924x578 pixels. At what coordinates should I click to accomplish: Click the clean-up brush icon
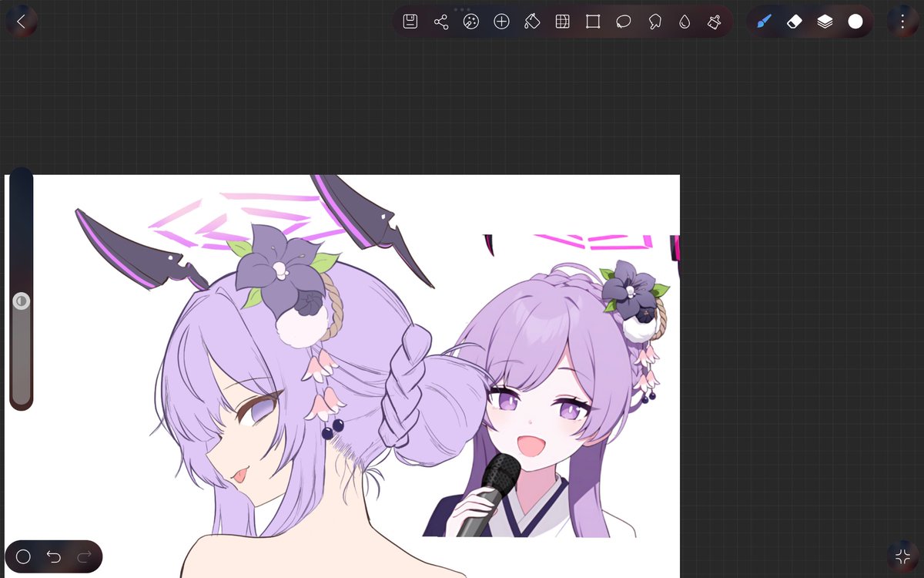point(714,22)
